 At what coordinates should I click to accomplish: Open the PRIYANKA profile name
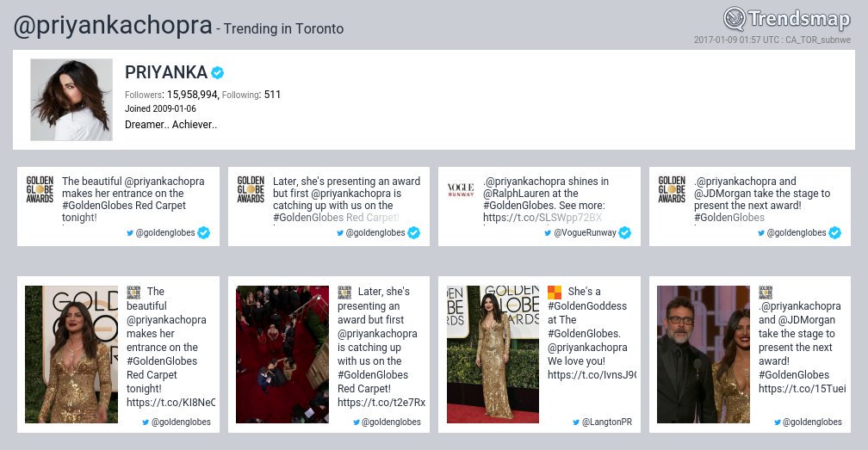(x=166, y=72)
